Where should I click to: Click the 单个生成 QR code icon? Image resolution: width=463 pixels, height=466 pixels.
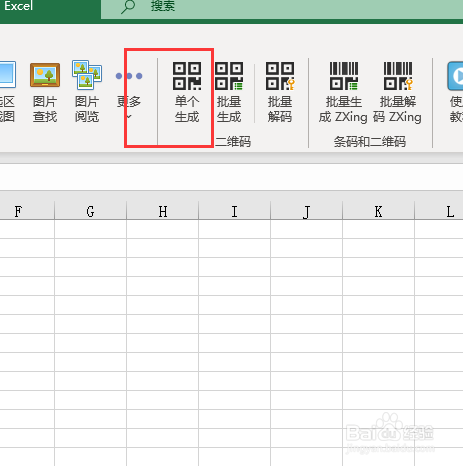[187, 76]
